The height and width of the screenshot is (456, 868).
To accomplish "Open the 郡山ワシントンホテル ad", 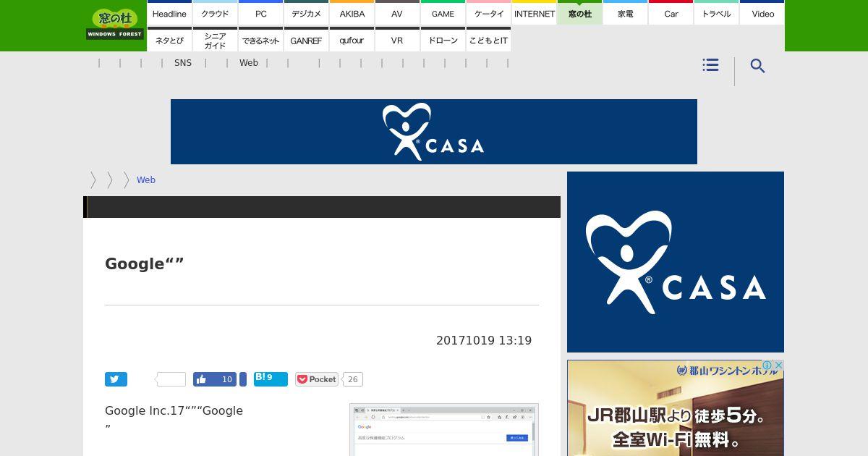I will [676, 408].
